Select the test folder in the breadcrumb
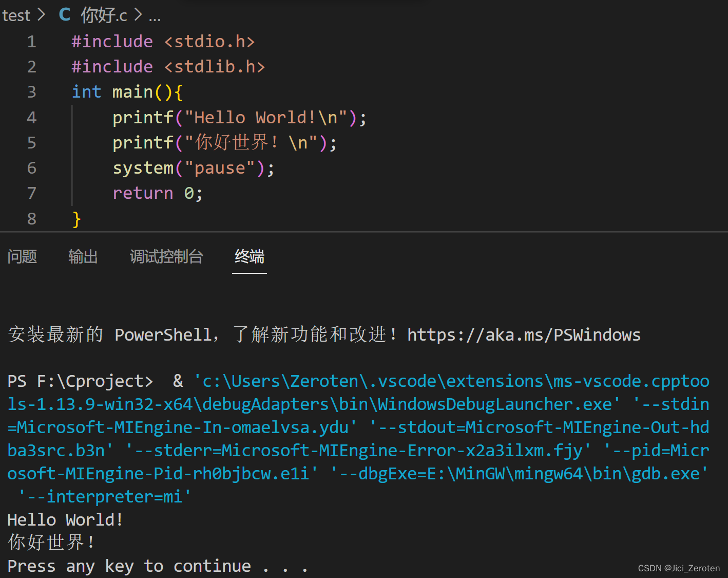The width and height of the screenshot is (728, 578). pyautogui.click(x=16, y=15)
